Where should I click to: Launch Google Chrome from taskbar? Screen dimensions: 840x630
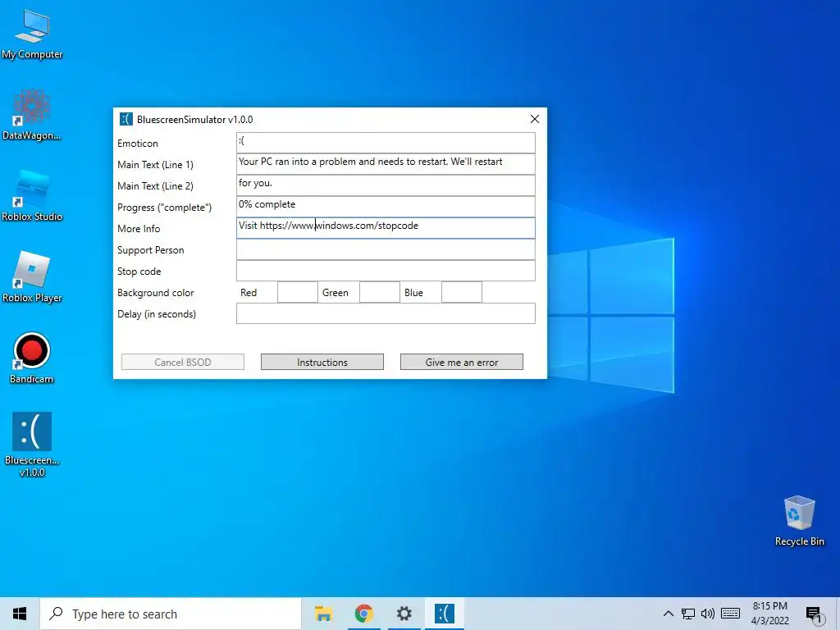coord(363,614)
